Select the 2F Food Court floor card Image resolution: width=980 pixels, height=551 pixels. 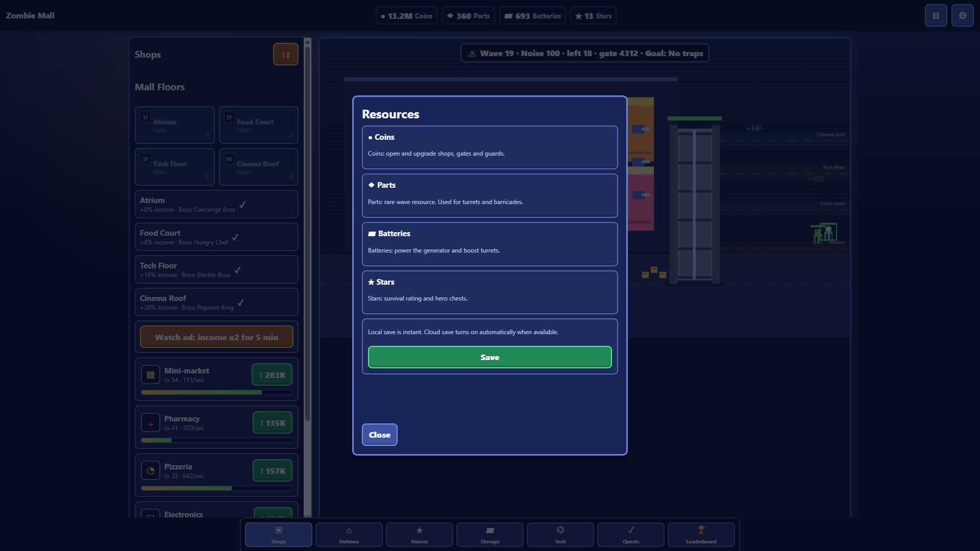click(x=258, y=125)
